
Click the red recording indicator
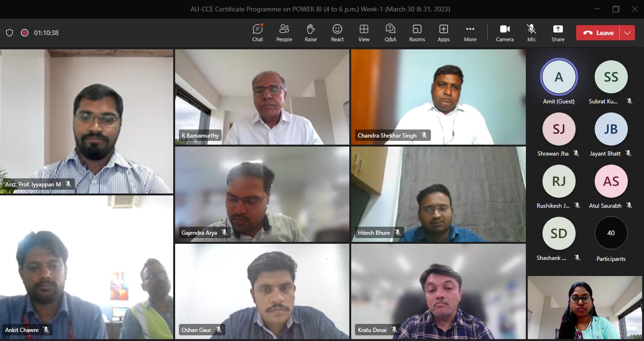click(25, 33)
